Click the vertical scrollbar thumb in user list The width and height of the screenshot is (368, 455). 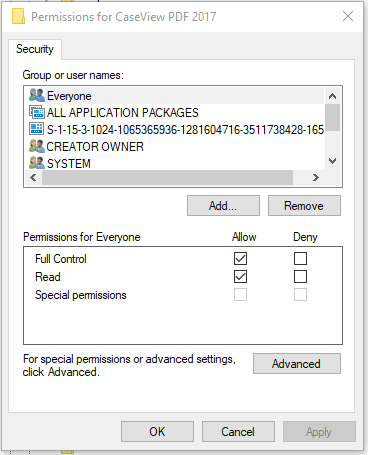pyautogui.click(x=332, y=117)
